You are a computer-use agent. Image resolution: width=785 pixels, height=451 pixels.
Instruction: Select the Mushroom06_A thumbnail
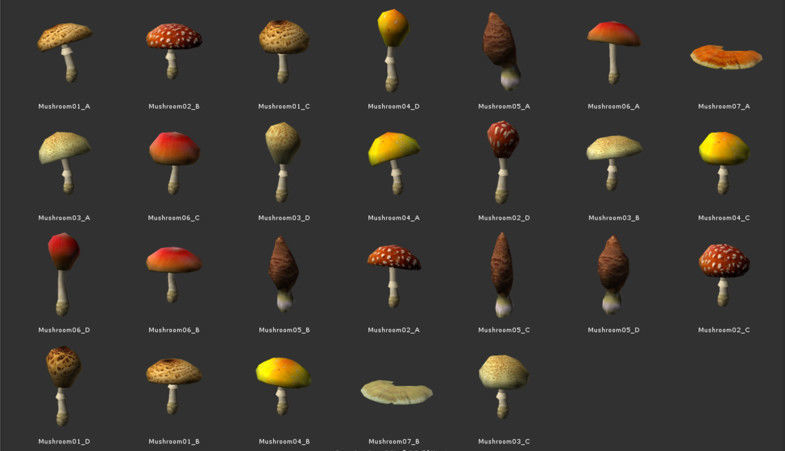tap(613, 53)
